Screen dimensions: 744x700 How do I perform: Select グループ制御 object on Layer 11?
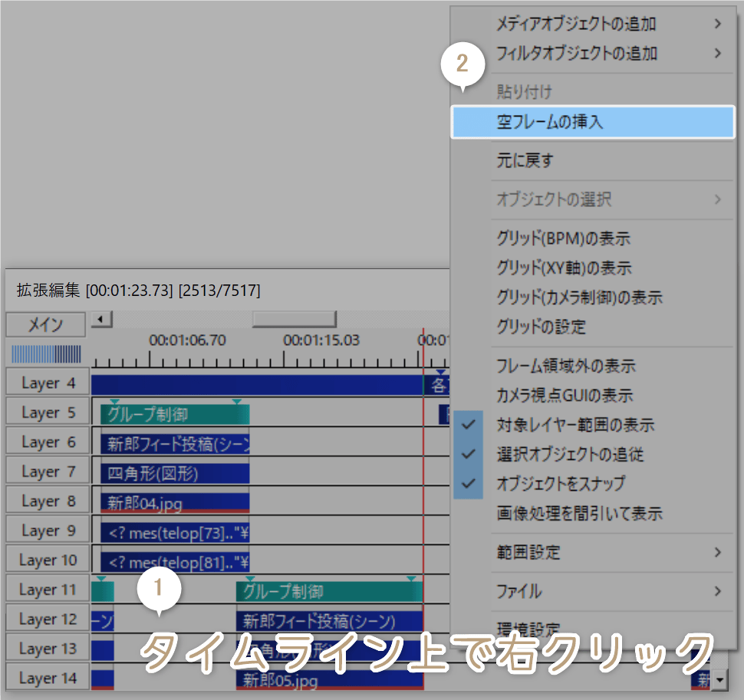point(328,592)
